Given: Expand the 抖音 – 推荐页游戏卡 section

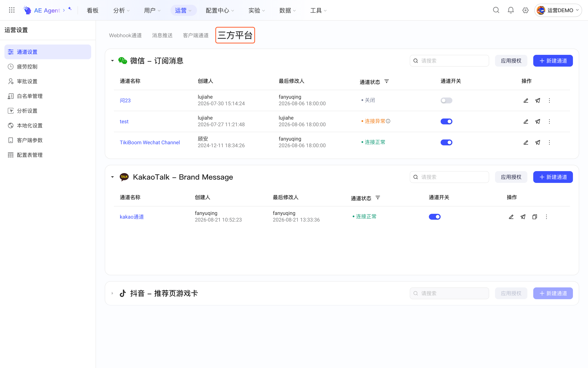Looking at the screenshot, I should pos(112,293).
